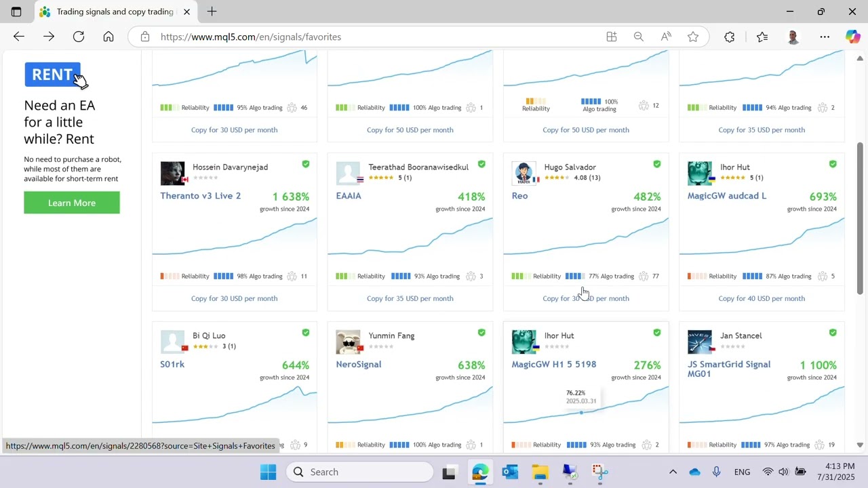Click the browser Back arrow
Image resolution: width=868 pixels, height=488 pixels.
[x=19, y=37]
